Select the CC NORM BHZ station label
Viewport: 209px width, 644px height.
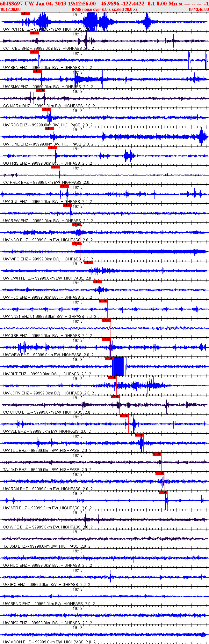coord(17,106)
